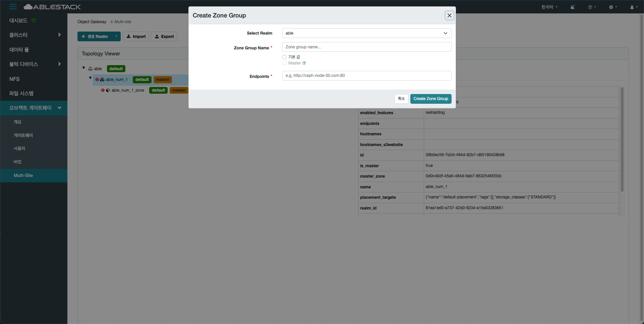This screenshot has height=324, width=644.
Task: Click the name value able_num_1 in table
Action: (x=436, y=187)
